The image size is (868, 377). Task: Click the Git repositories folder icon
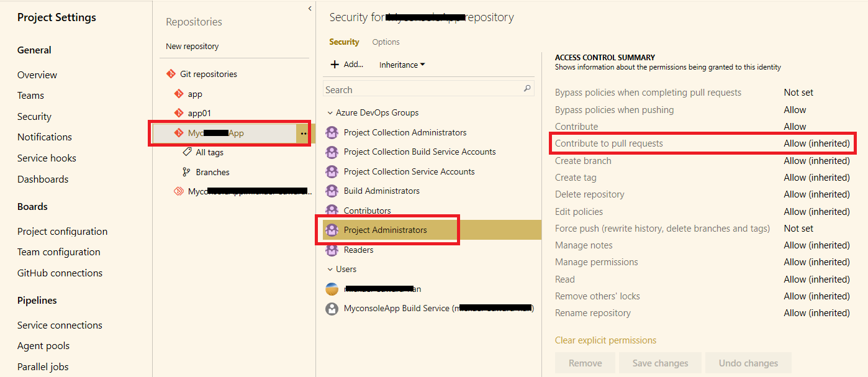coord(171,74)
